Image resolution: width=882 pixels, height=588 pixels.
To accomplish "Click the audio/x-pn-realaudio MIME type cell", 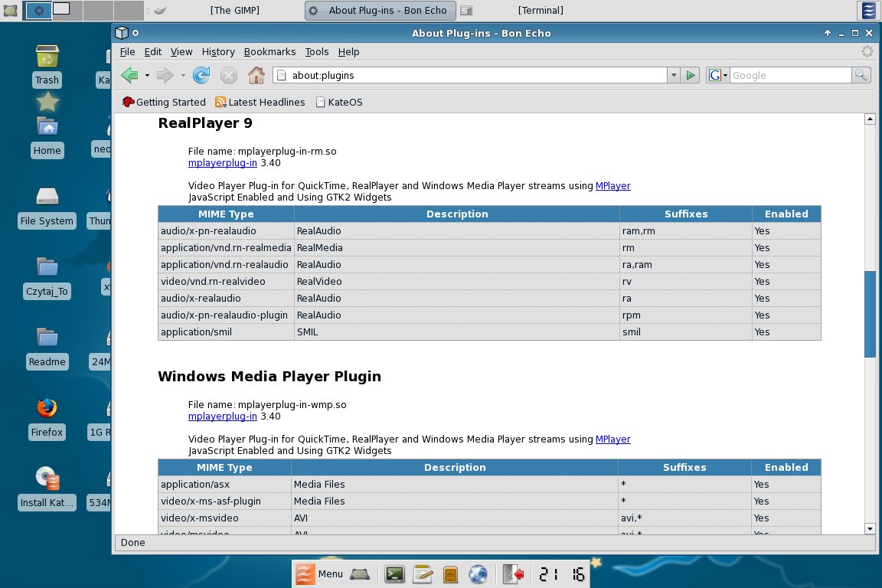I will coord(226,230).
